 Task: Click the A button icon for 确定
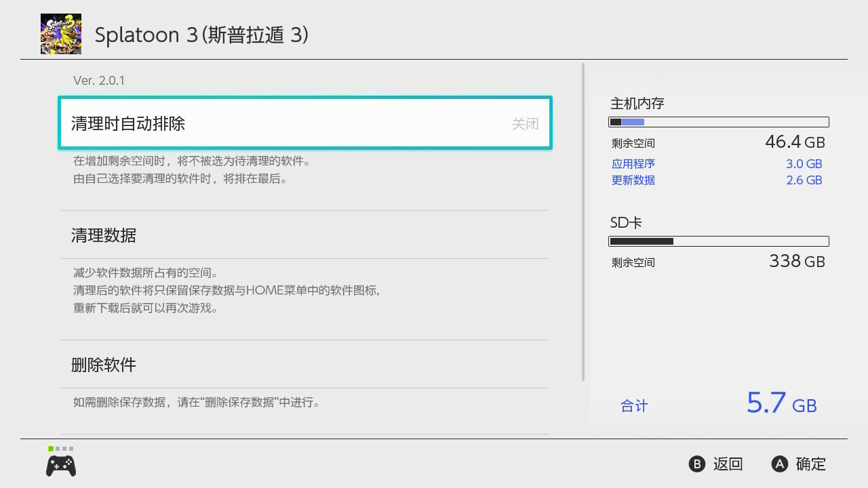[780, 464]
